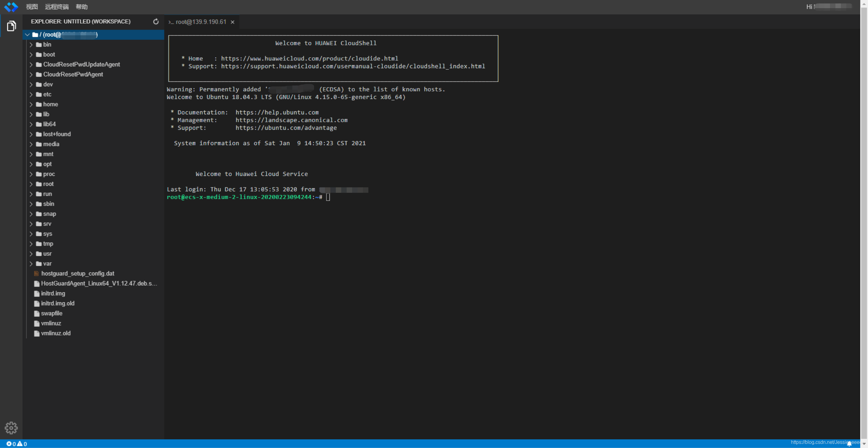Click the terminal cursor at the prompt
Image resolution: width=868 pixels, height=448 pixels.
pos(328,197)
